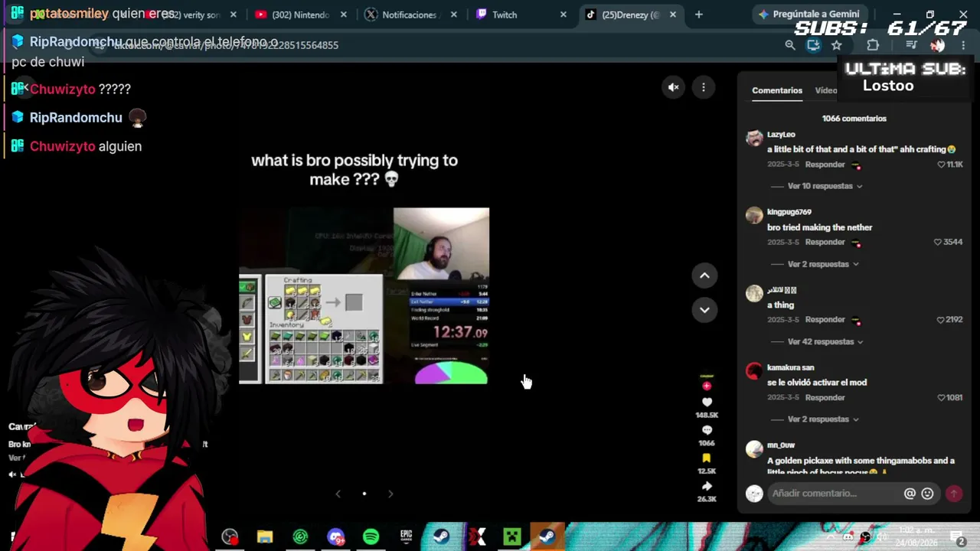Show the next photo with right chevron
The width and height of the screenshot is (980, 551).
point(390,494)
